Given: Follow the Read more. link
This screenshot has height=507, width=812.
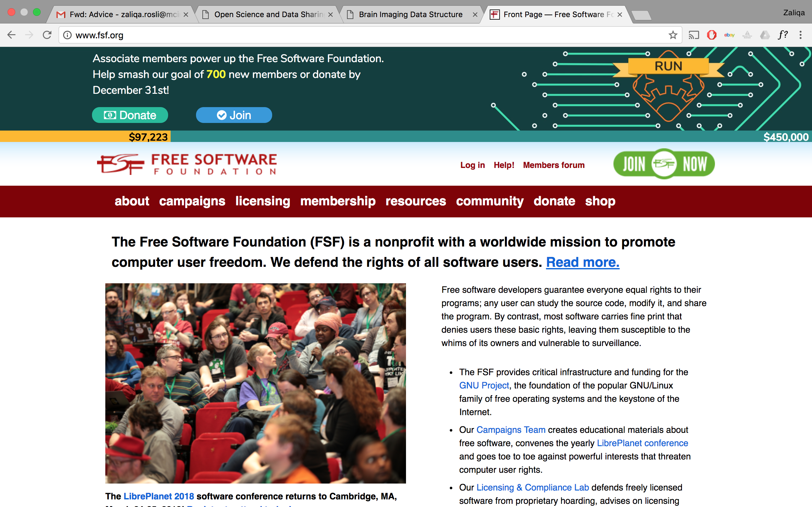Looking at the screenshot, I should (582, 262).
